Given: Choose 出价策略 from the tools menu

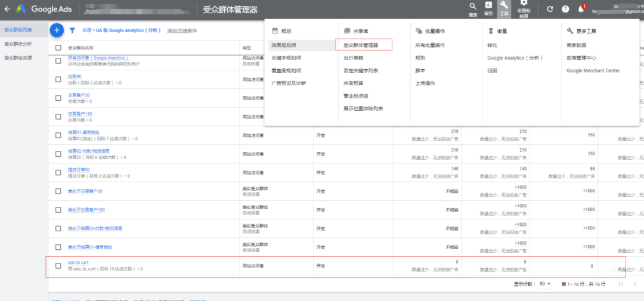Looking at the screenshot, I should (353, 58).
